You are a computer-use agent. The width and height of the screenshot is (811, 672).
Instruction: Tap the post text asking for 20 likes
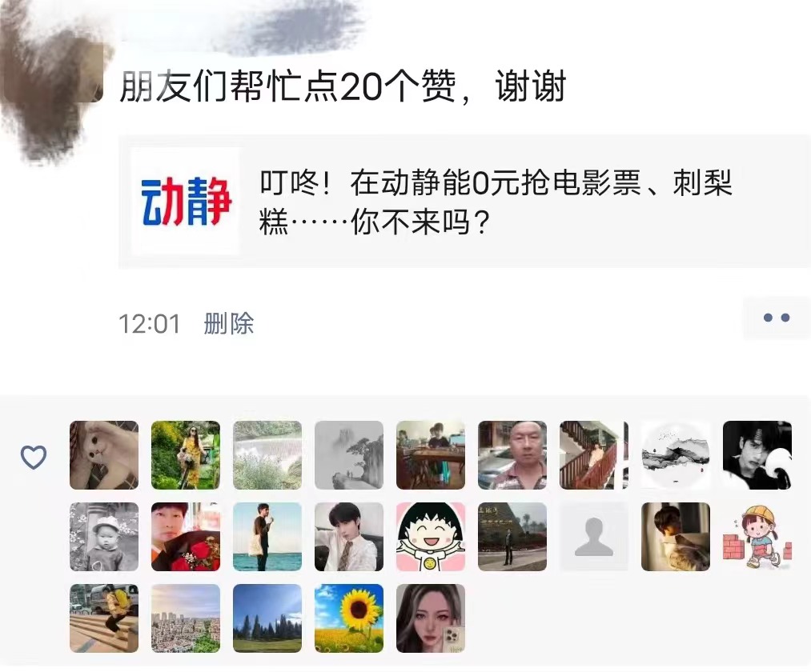(x=343, y=86)
